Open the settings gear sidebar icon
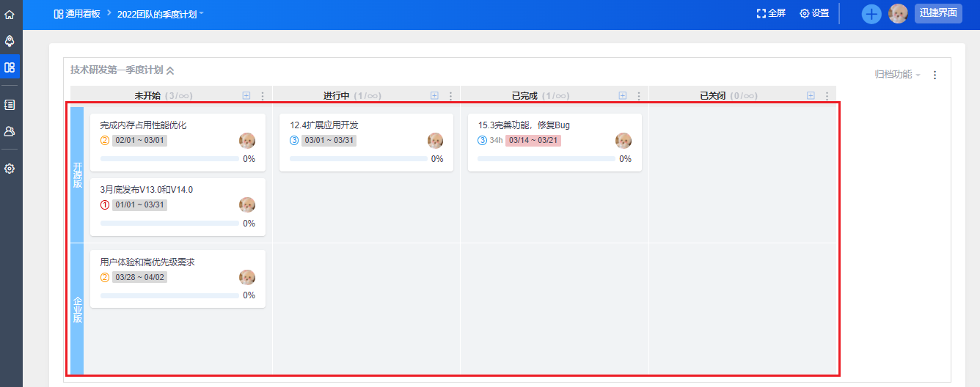The height and width of the screenshot is (387, 980). (x=10, y=169)
